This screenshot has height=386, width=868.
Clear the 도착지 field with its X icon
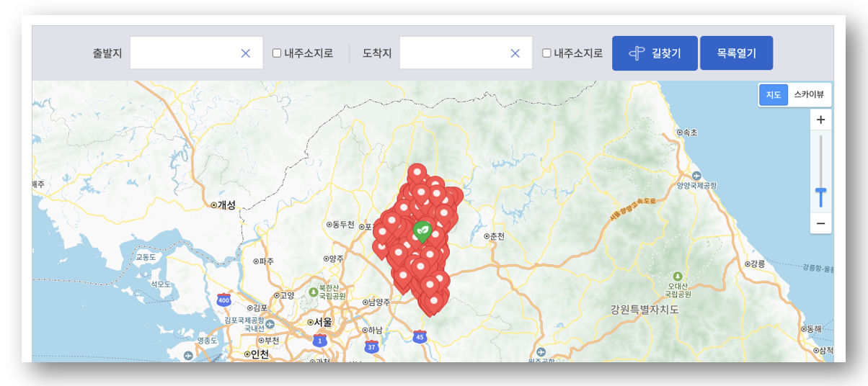[x=515, y=53]
